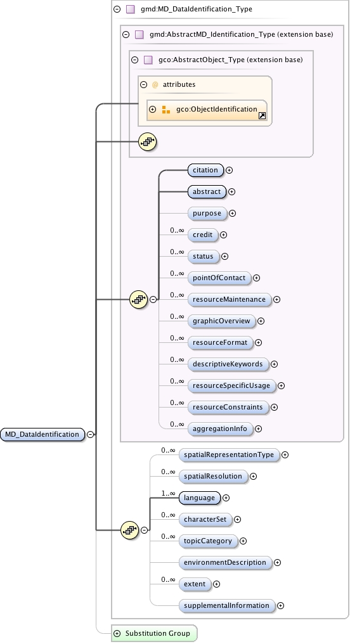Click the sequence icon next to language group
This screenshot has width=350, height=644.
click(130, 531)
